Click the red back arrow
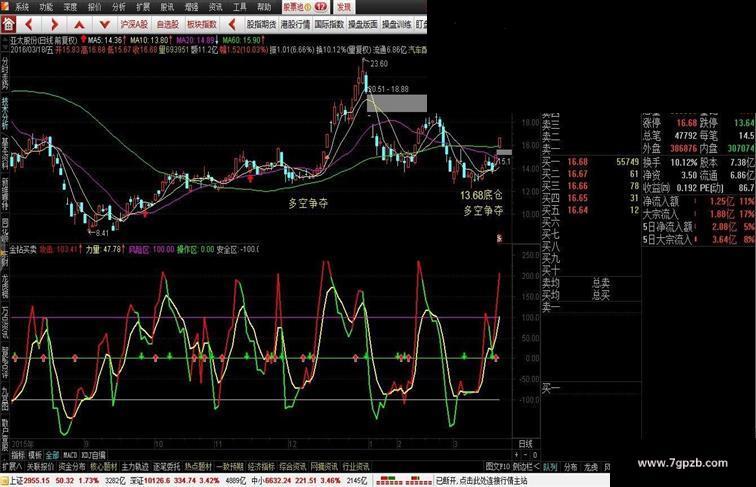756x487 pixels. pyautogui.click(x=29, y=24)
